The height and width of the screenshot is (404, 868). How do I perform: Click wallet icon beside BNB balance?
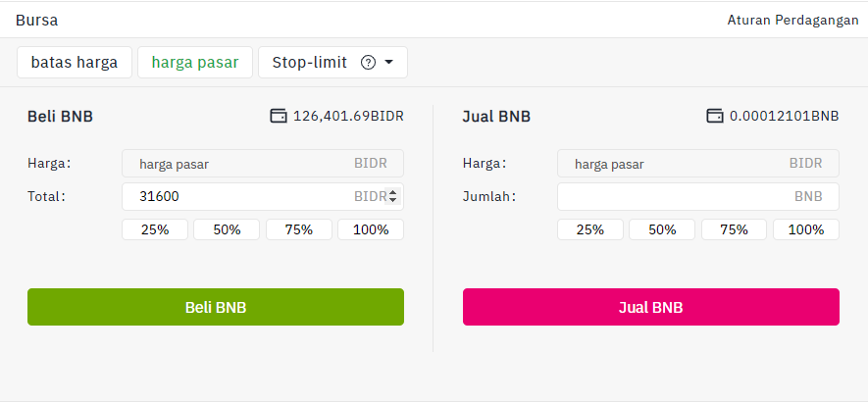coord(715,116)
